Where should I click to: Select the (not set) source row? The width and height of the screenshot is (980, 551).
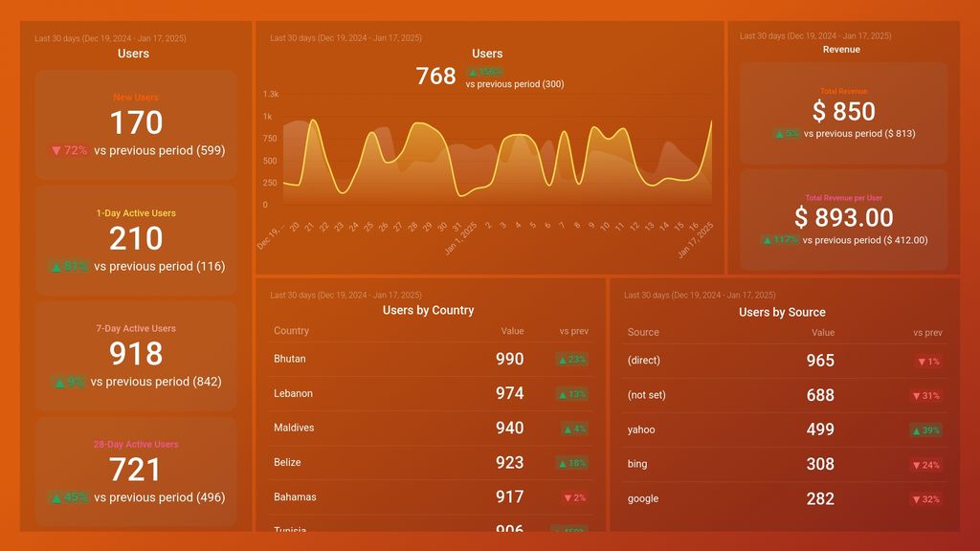click(785, 395)
